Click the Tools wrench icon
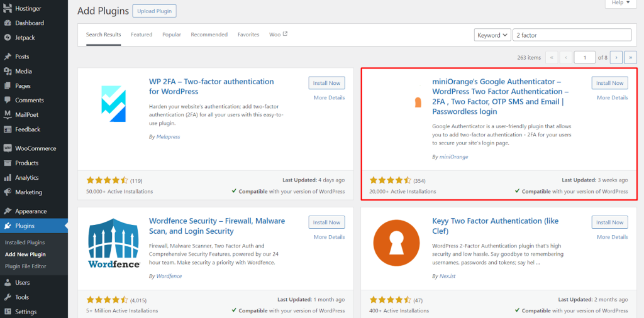 (8, 297)
